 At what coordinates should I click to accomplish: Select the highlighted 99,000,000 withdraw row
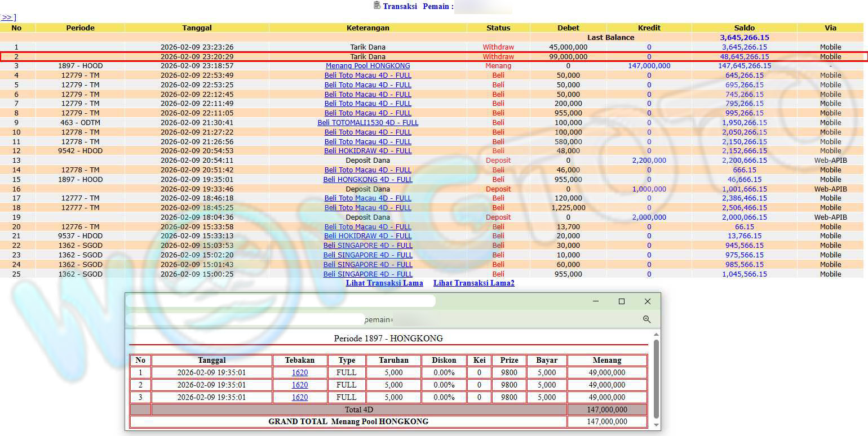pyautogui.click(x=367, y=56)
